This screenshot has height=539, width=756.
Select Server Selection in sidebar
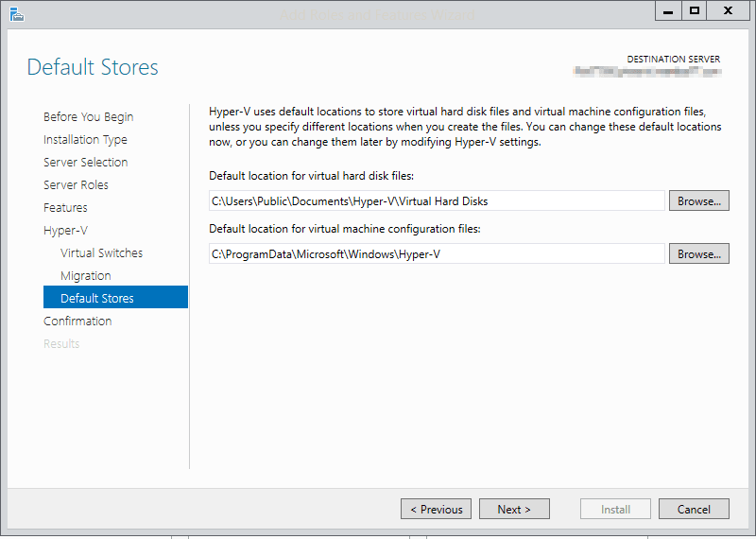point(85,162)
